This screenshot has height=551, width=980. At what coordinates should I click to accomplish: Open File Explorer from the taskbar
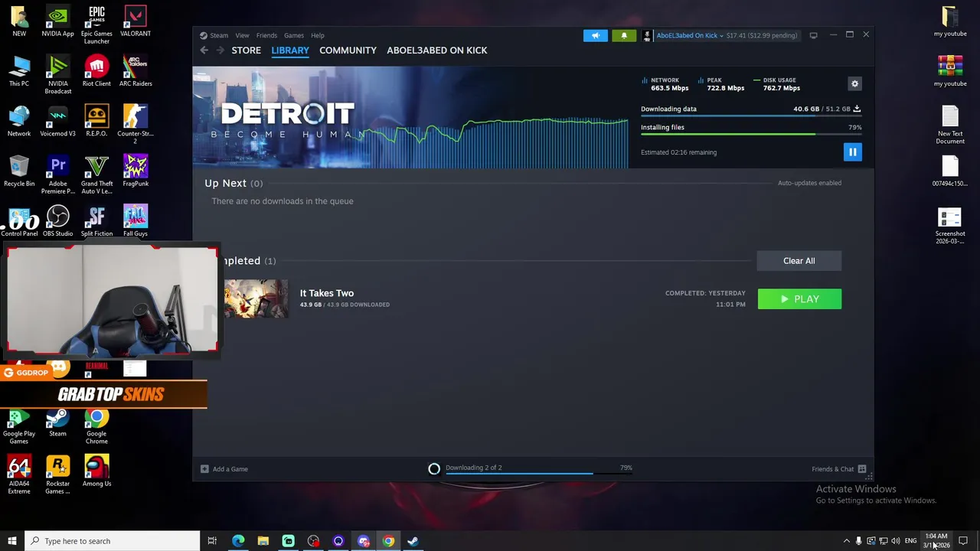(x=263, y=541)
